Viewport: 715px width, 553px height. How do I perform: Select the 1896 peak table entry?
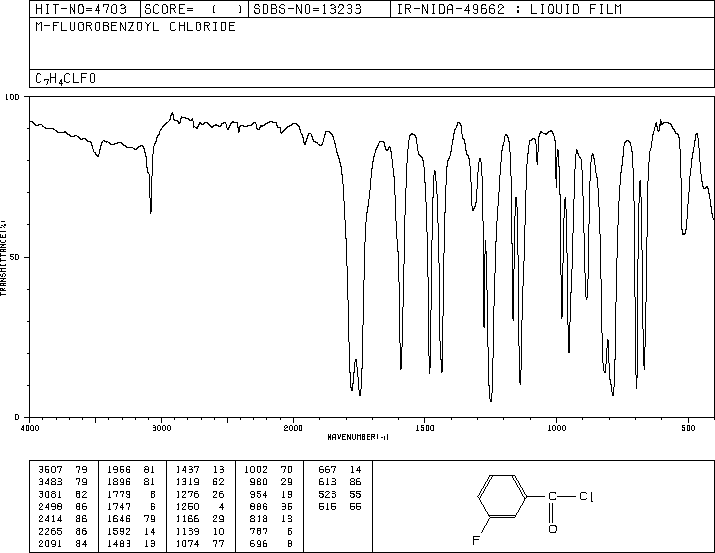(131, 482)
